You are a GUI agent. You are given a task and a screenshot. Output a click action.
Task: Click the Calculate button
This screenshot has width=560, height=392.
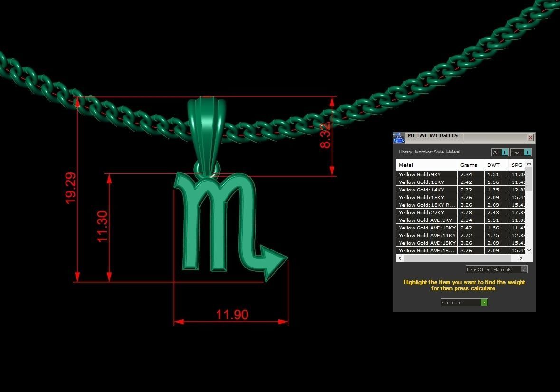coord(464,302)
